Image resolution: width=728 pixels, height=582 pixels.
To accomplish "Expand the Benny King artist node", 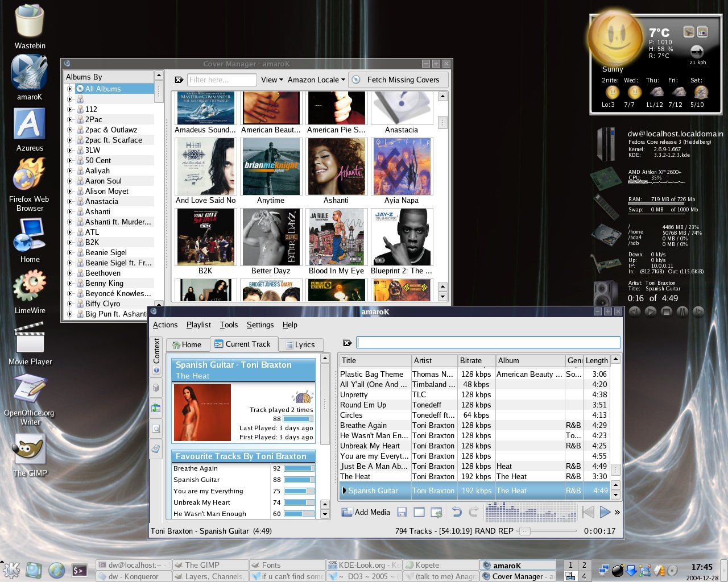I will coord(70,283).
